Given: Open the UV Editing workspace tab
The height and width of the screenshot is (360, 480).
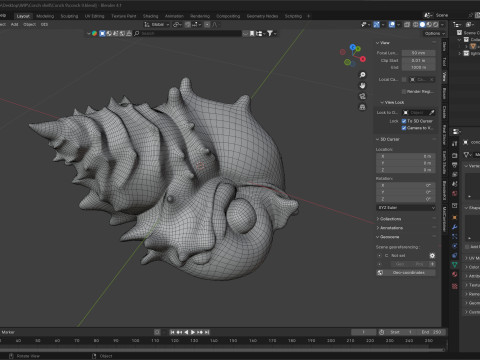Looking at the screenshot, I should click(94, 16).
